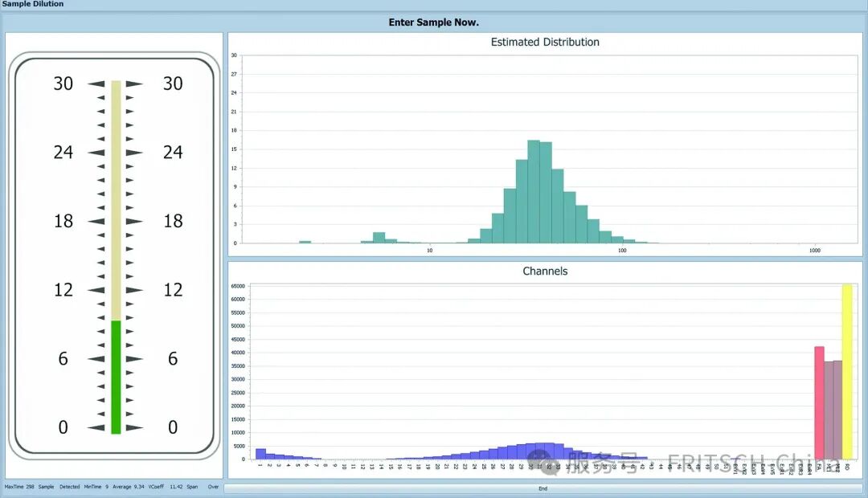Click the "Span" status label

click(192, 487)
